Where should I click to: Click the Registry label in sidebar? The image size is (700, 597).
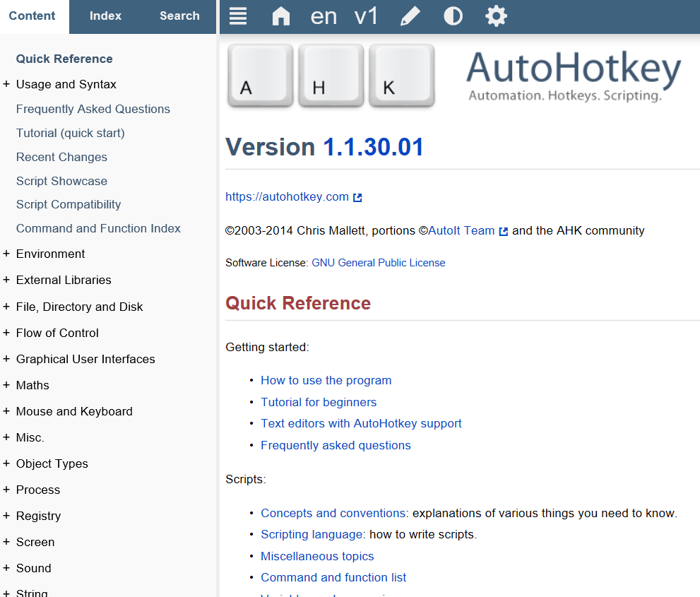click(x=38, y=516)
